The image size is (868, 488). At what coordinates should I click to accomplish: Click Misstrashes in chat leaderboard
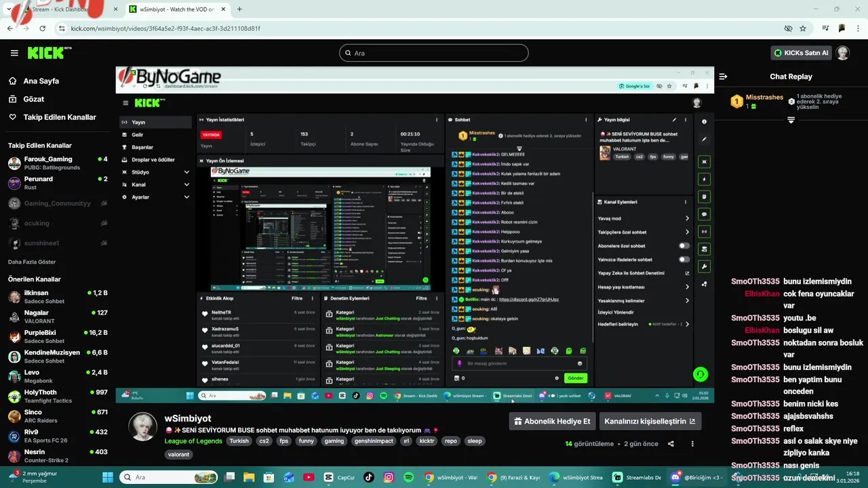tap(764, 97)
